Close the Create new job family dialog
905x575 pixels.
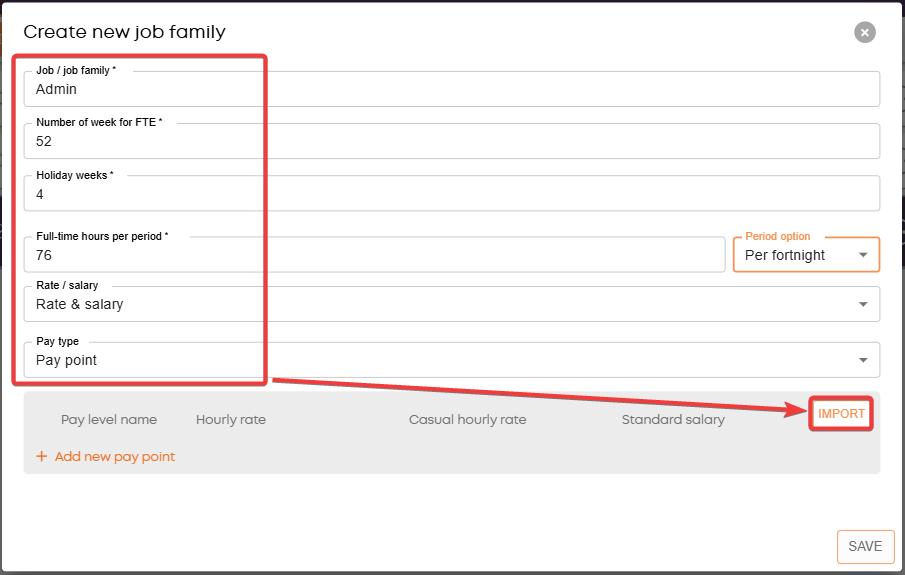865,32
